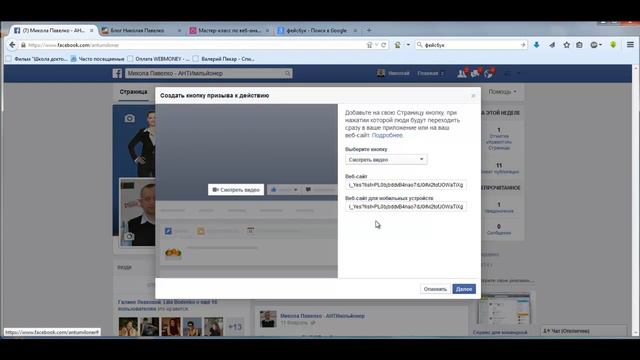The height and width of the screenshot is (360, 640).
Task: Click the page scrollbar on the right edge
Action: click(x=636, y=200)
